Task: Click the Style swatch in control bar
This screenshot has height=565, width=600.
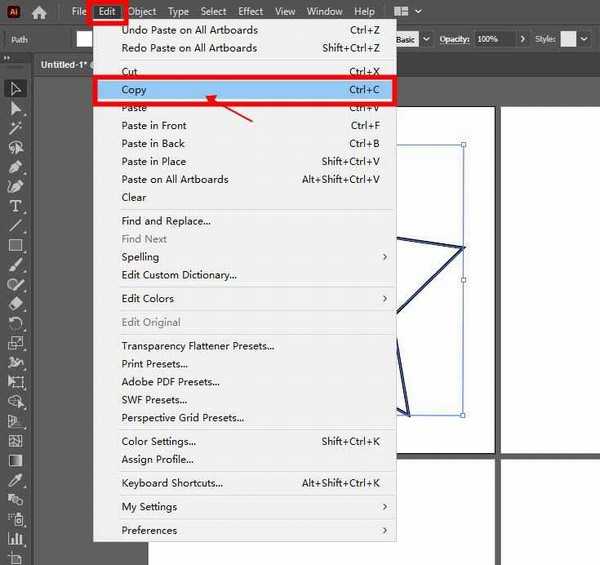Action: (x=568, y=39)
